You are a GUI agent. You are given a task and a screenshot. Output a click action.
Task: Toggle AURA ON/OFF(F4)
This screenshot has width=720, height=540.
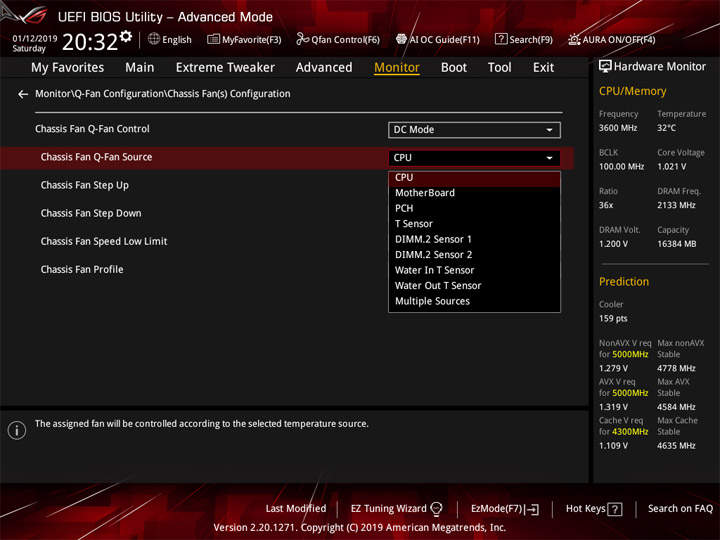click(x=612, y=39)
